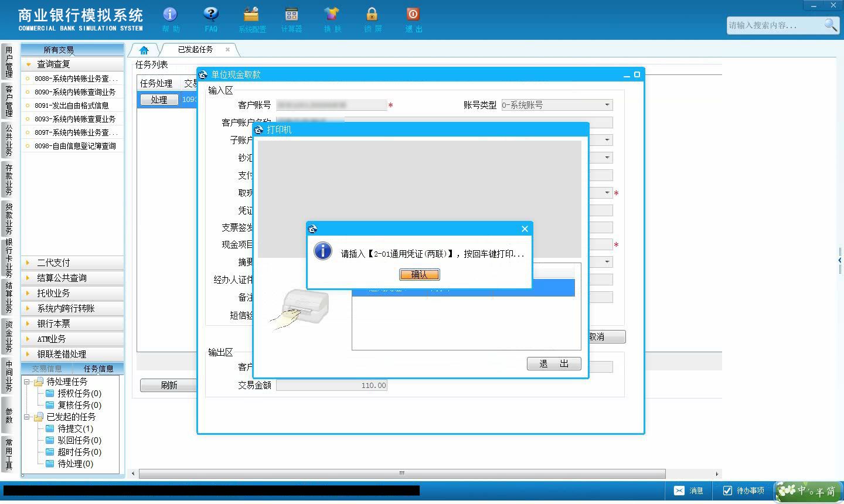The width and height of the screenshot is (844, 504).
Task: Click the 交易金额 110.00 field
Action: (331, 385)
